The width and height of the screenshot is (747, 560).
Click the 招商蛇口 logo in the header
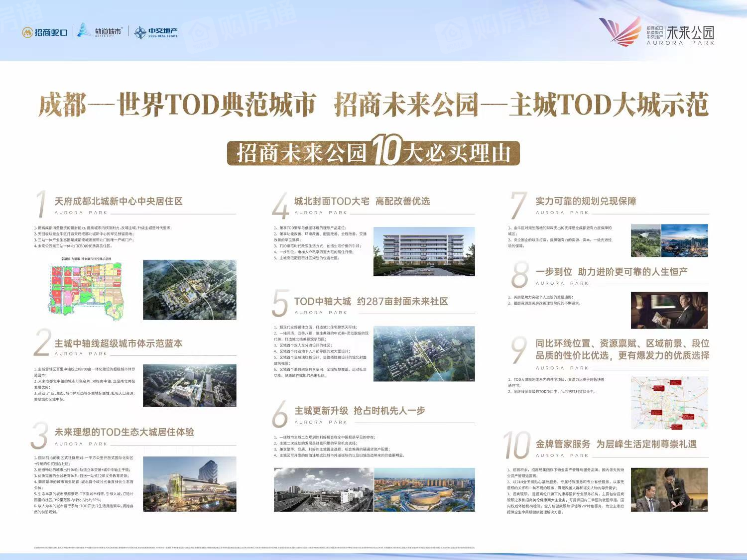coord(45,32)
